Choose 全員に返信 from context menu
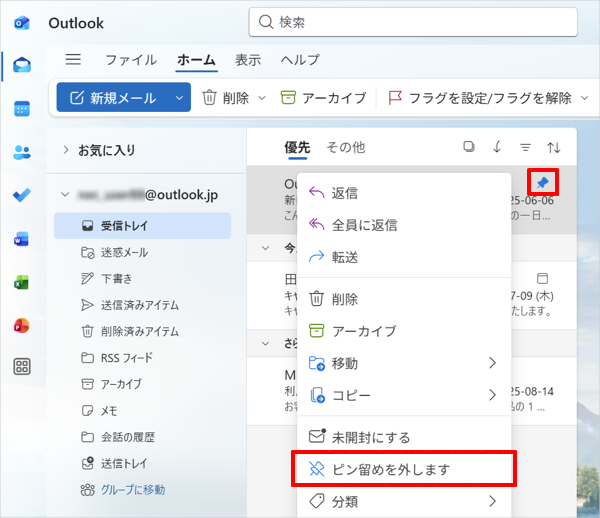The height and width of the screenshot is (518, 600). pyautogui.click(x=404, y=225)
